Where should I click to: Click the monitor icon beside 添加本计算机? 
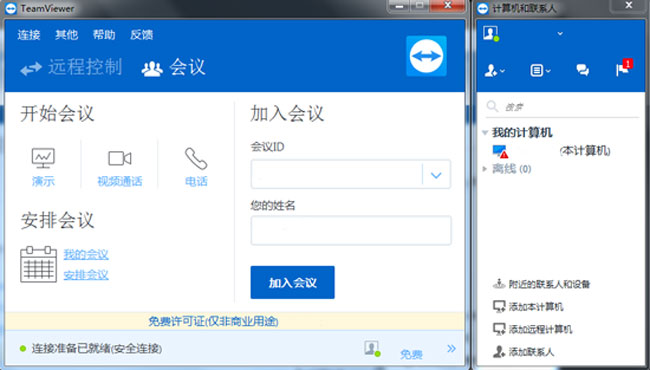point(499,307)
